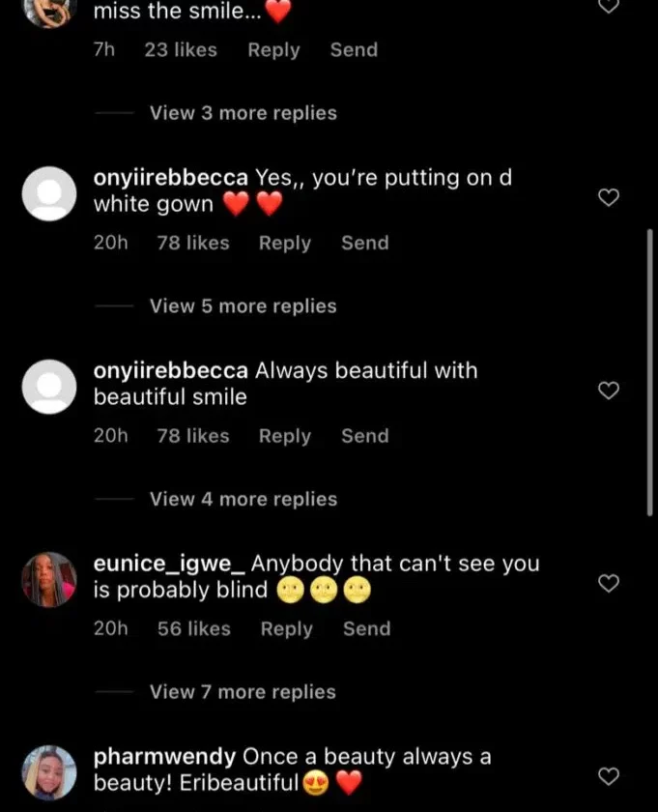View 23 likes on top comment
Screen dimensions: 658x812
[x=181, y=50]
